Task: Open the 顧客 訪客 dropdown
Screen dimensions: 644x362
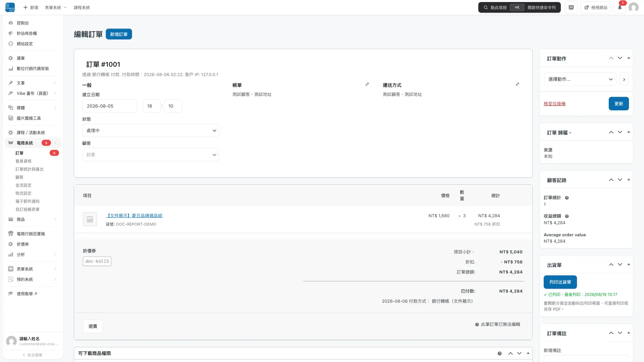Action: point(151,155)
